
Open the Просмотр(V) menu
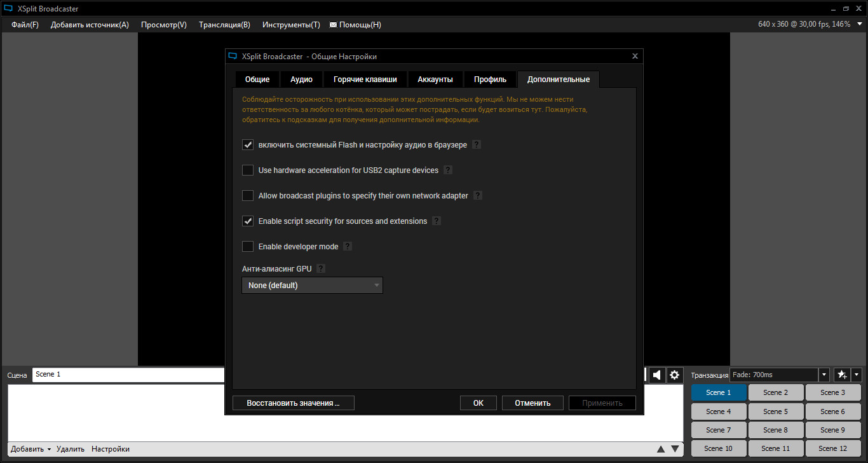(164, 25)
